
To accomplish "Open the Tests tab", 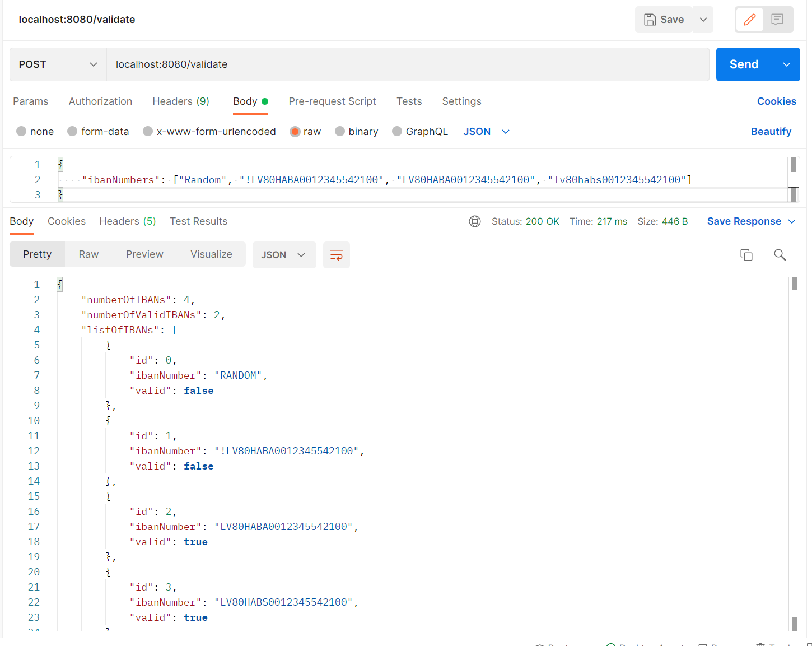I will pyautogui.click(x=409, y=101).
